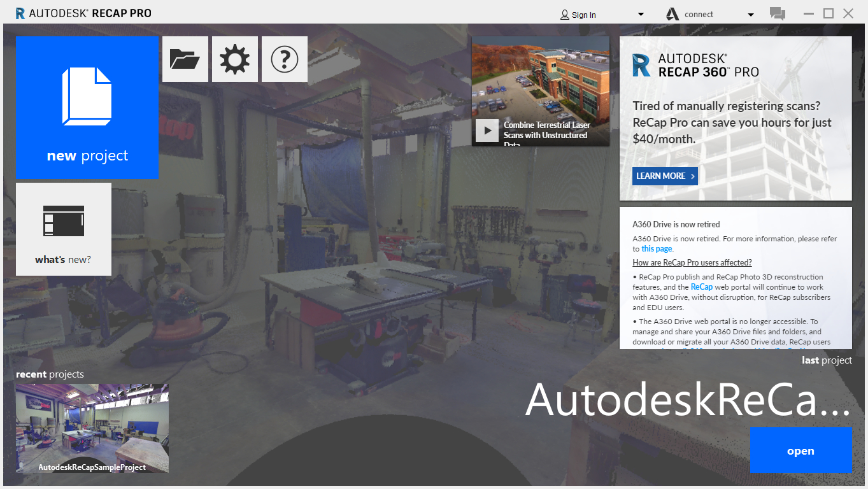Open the 'How are ReCap Pro users affected?' link
Screen dimensions: 868x489
pyautogui.click(x=692, y=262)
